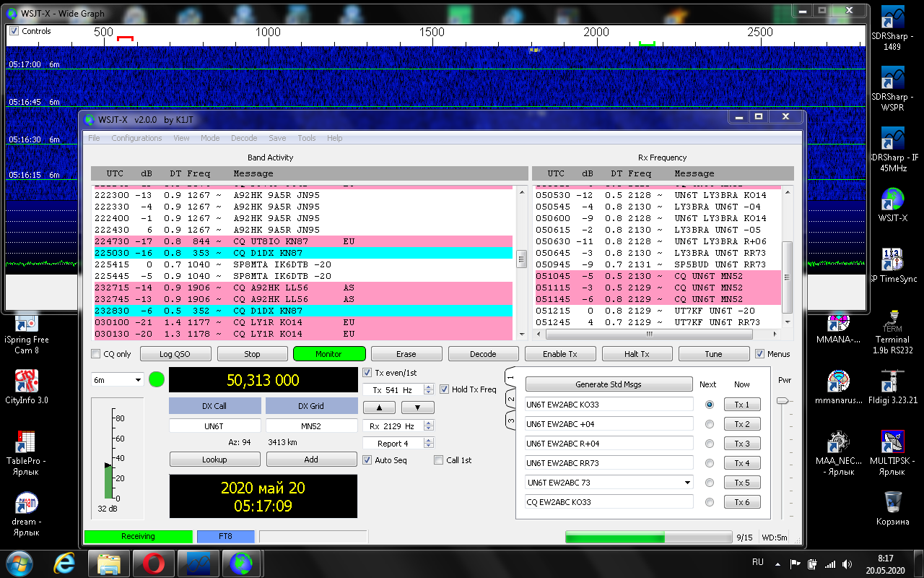Toggle the Hold Tx Freq checkbox
This screenshot has height=578, width=924.
tap(444, 389)
